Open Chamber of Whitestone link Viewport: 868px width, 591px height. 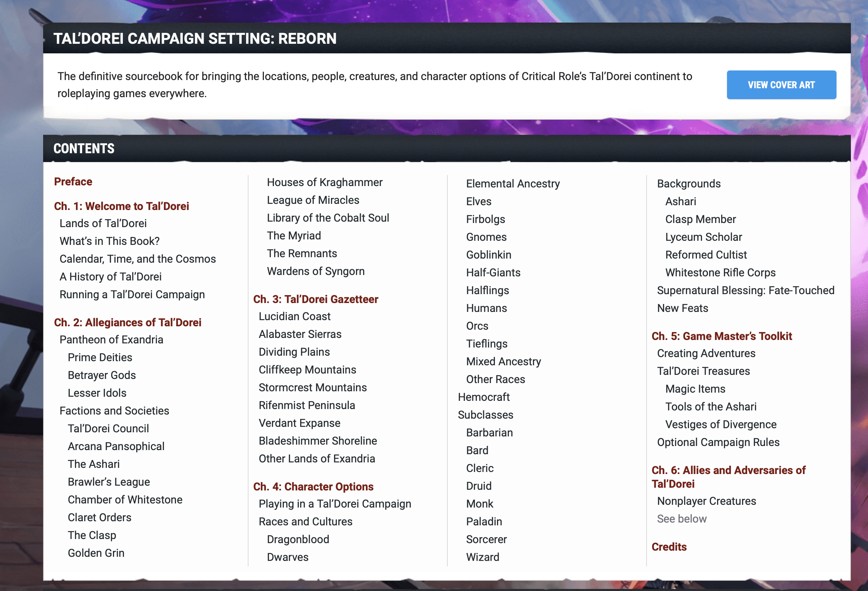pos(125,500)
